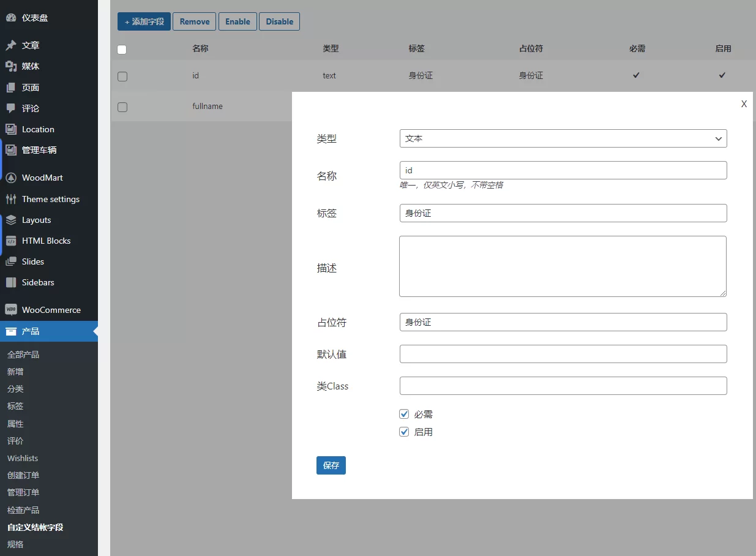Click the Disable button

point(279,21)
